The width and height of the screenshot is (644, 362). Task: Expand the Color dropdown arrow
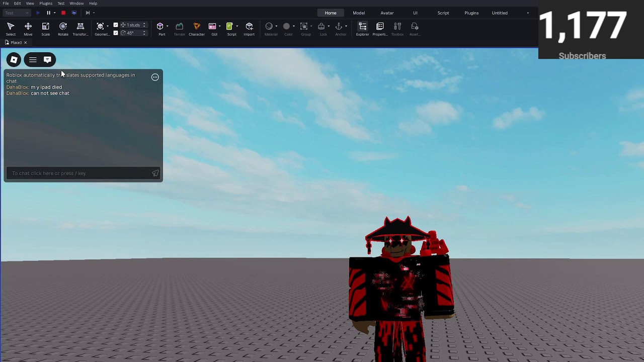point(293,26)
